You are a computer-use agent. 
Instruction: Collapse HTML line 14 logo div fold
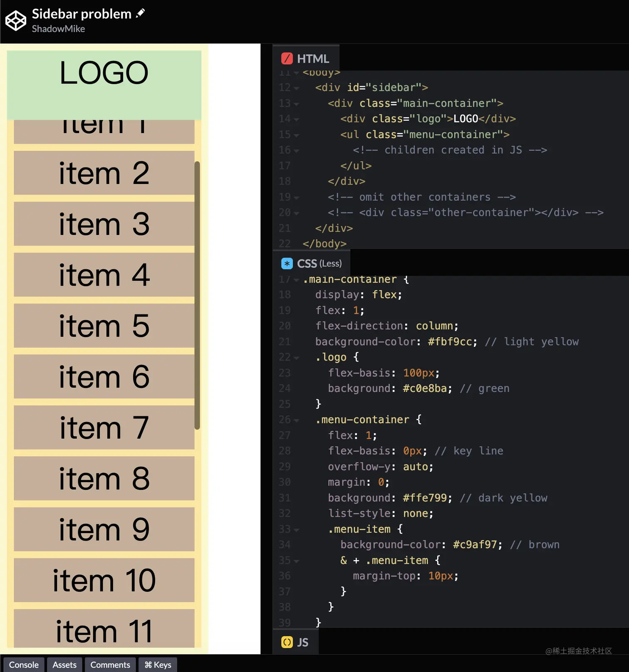click(297, 119)
